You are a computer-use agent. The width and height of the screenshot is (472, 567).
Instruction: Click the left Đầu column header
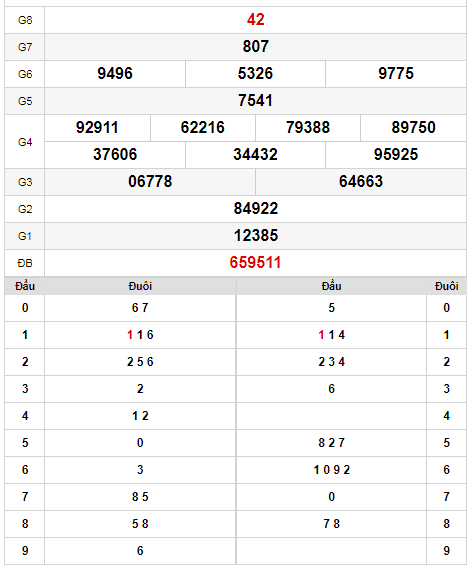tap(25, 286)
